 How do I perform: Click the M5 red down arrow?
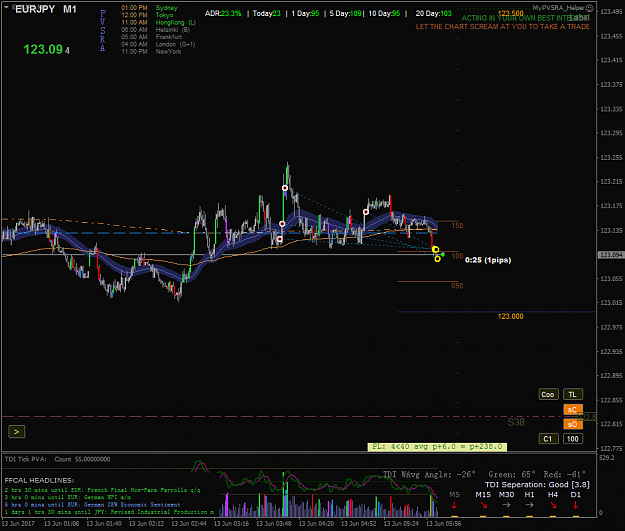[454, 505]
